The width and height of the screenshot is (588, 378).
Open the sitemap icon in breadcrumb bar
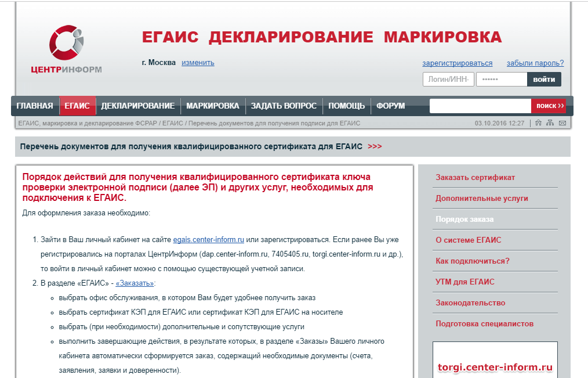click(550, 123)
